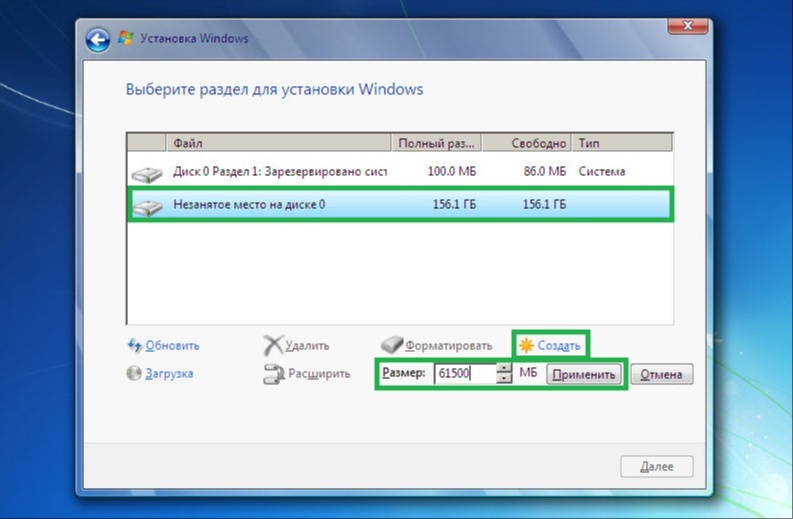Select row Незанятое место на диске 0
Viewport: 793px width, 519px height.
pos(400,204)
